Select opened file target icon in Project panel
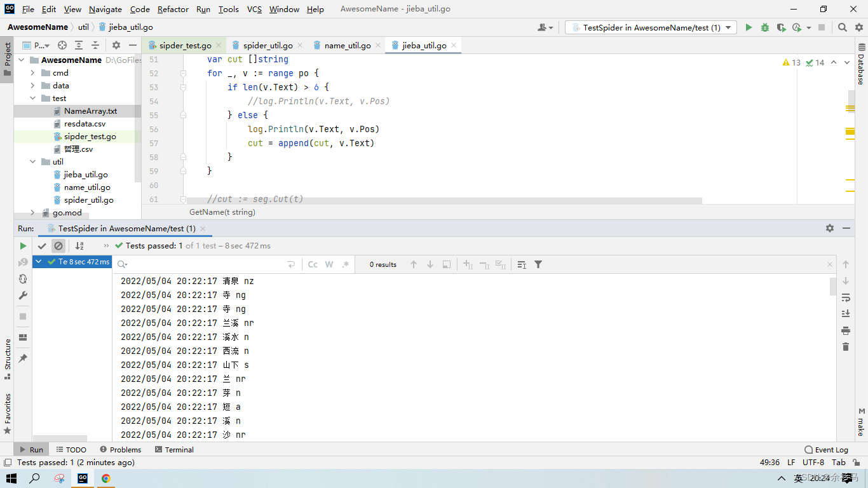 coord(62,45)
